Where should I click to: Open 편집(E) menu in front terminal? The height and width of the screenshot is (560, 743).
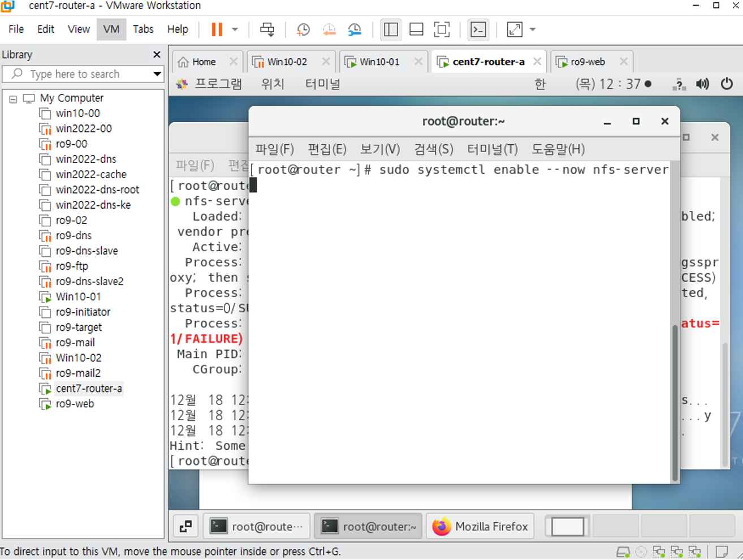click(327, 149)
